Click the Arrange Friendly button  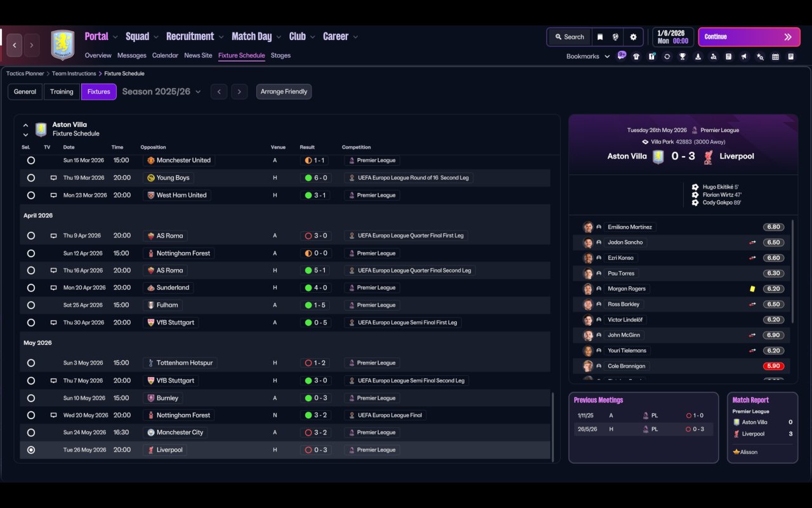click(x=284, y=92)
